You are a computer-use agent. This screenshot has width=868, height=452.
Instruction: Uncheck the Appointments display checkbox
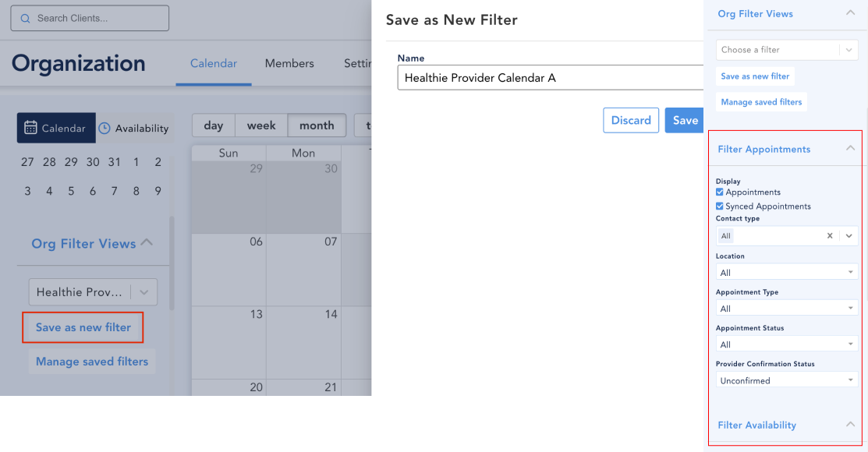click(x=720, y=192)
